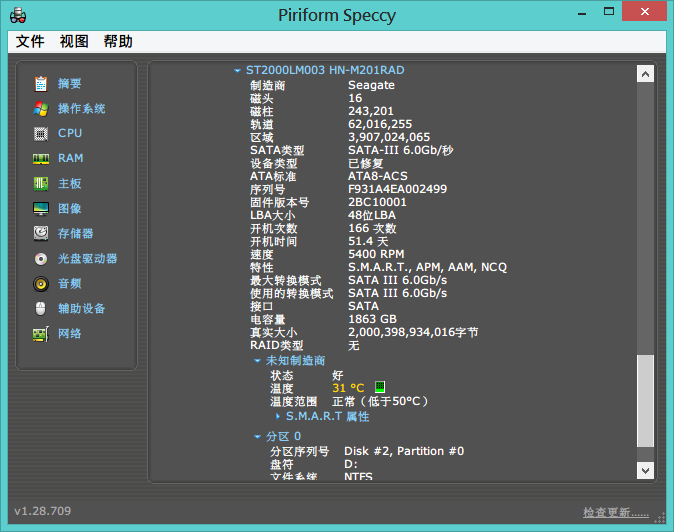Navigate to the 网络 section
Image resolution: width=674 pixels, height=532 pixels.
(70, 333)
